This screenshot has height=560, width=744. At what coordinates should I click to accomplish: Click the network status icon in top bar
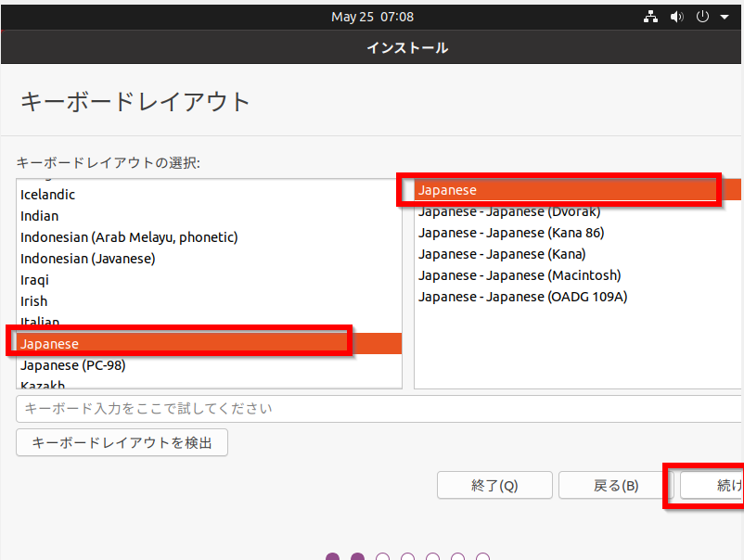tap(650, 17)
